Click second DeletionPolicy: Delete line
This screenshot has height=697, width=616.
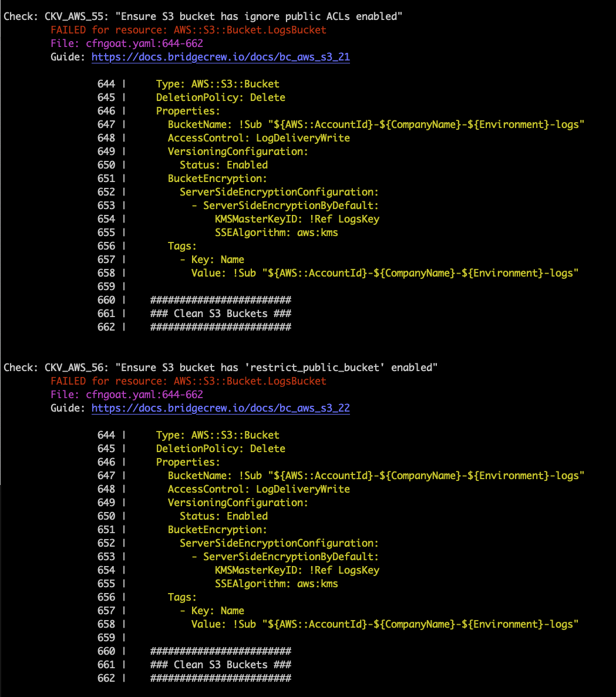220,449
